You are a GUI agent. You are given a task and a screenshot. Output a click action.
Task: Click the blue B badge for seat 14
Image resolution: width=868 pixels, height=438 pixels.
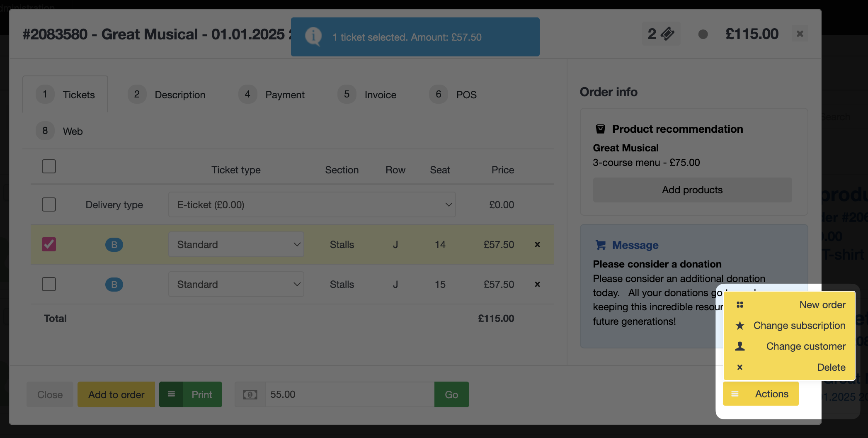click(114, 245)
